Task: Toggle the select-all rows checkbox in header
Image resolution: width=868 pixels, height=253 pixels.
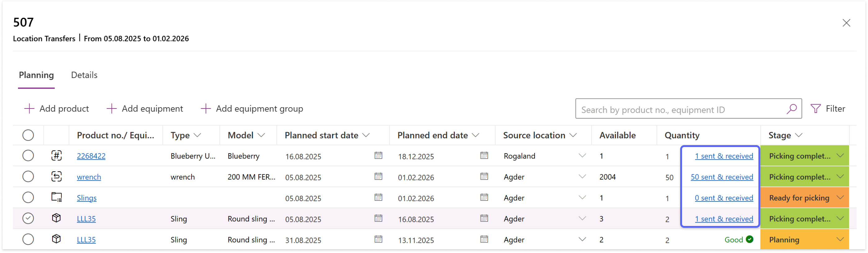Action: 28,135
